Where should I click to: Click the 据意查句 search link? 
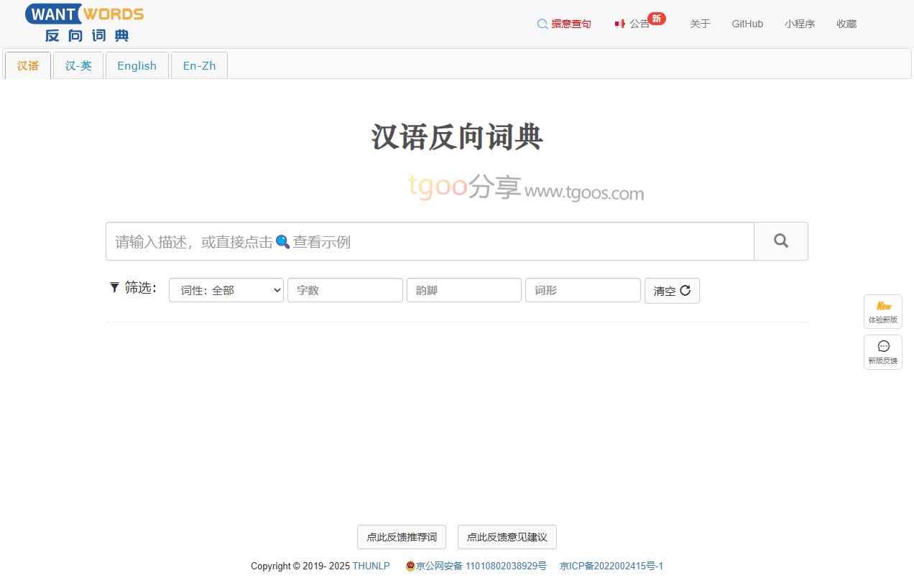tap(564, 24)
